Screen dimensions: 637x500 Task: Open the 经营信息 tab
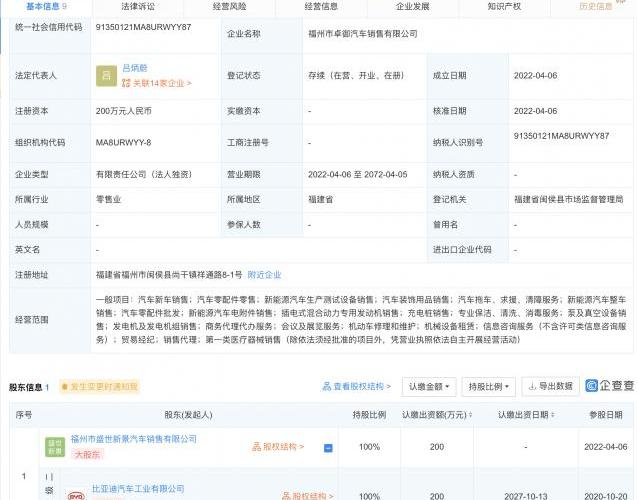pyautogui.click(x=321, y=6)
